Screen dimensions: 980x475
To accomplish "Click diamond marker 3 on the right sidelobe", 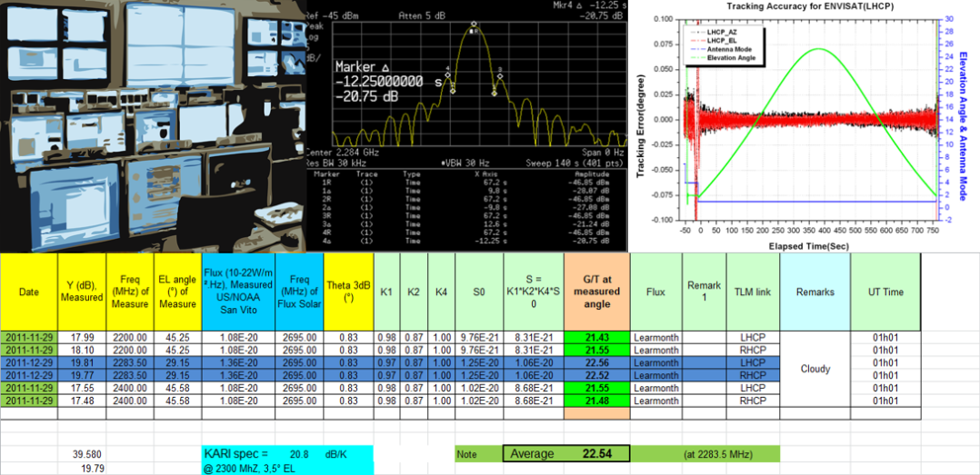I will tap(500, 76).
